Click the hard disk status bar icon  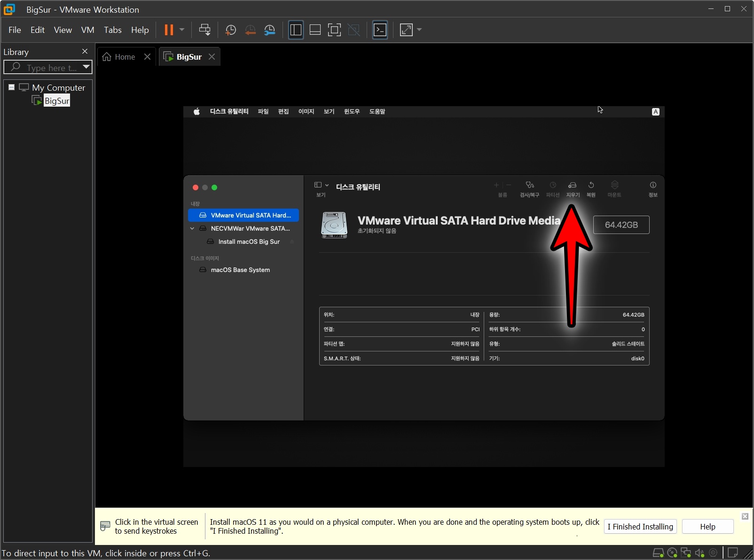click(x=659, y=553)
